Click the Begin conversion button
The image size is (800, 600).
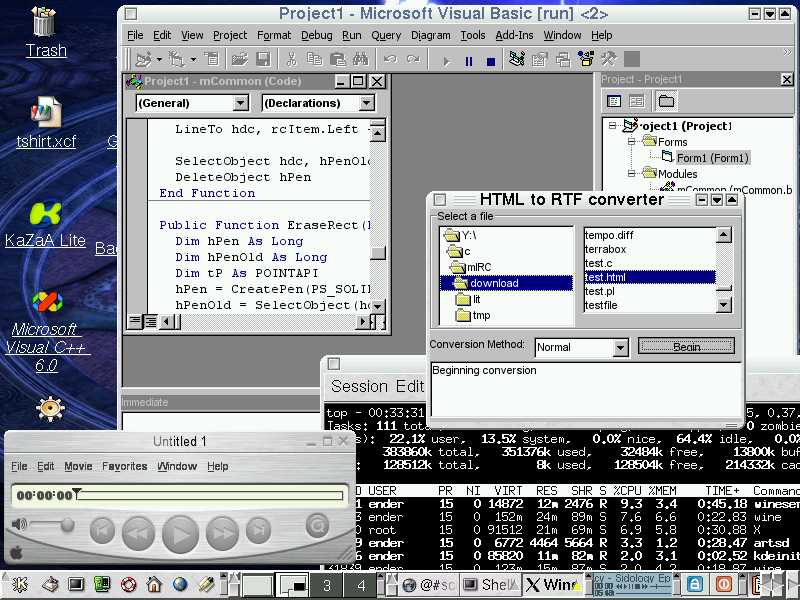(686, 347)
